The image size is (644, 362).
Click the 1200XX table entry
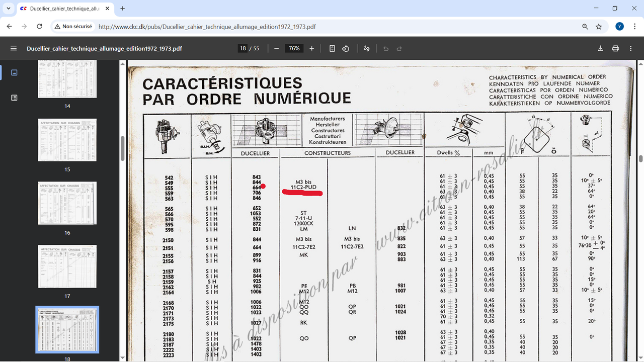303,223
